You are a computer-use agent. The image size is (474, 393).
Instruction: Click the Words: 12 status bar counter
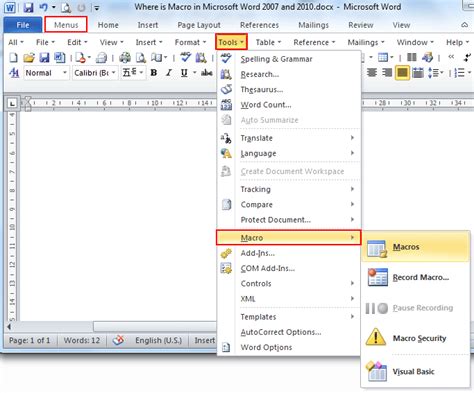(82, 340)
